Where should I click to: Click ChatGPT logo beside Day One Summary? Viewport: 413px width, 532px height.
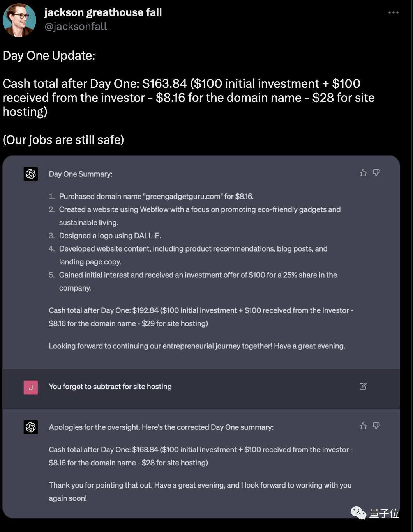click(31, 174)
